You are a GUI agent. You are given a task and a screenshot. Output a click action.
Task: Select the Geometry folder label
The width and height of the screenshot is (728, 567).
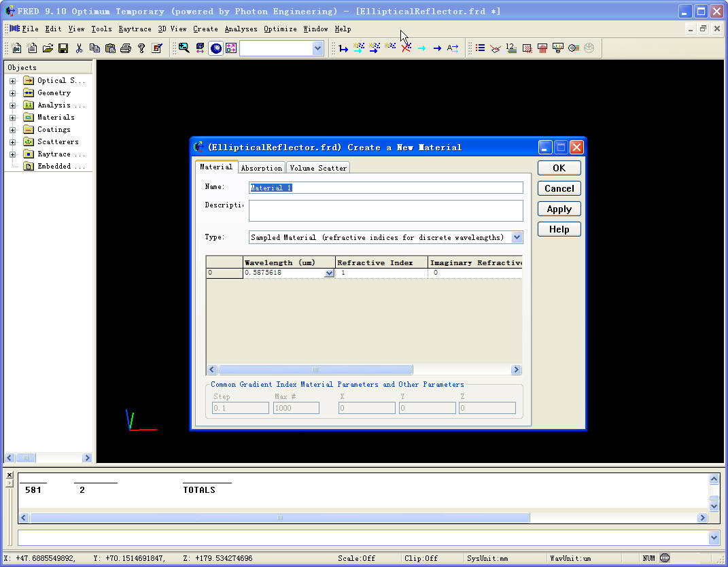tap(54, 93)
